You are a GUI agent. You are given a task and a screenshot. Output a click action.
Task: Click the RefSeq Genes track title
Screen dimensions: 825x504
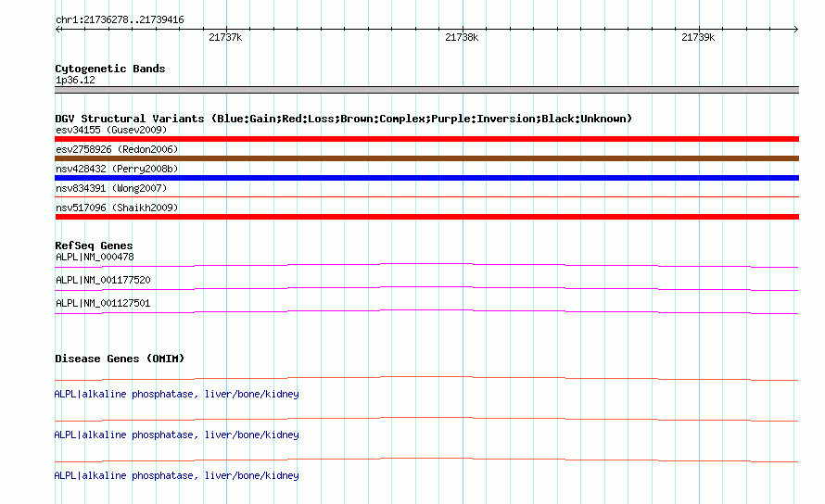94,246
